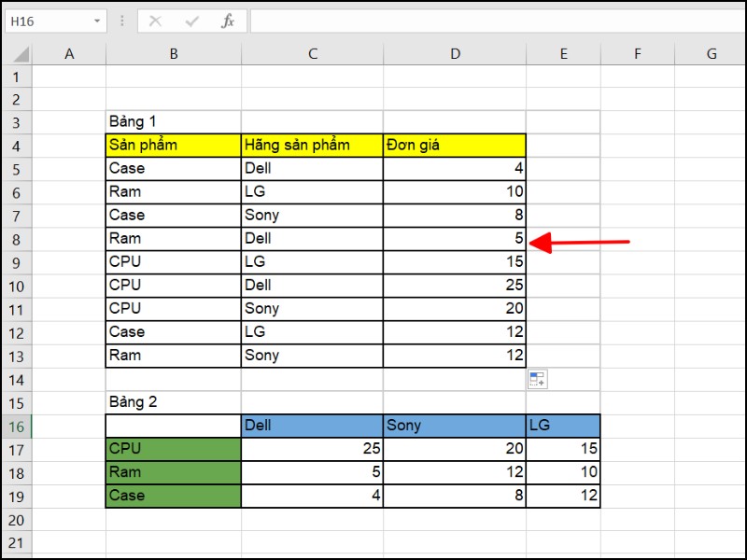Click the Cancel X icon in formula bar
747x560 pixels.
click(155, 21)
